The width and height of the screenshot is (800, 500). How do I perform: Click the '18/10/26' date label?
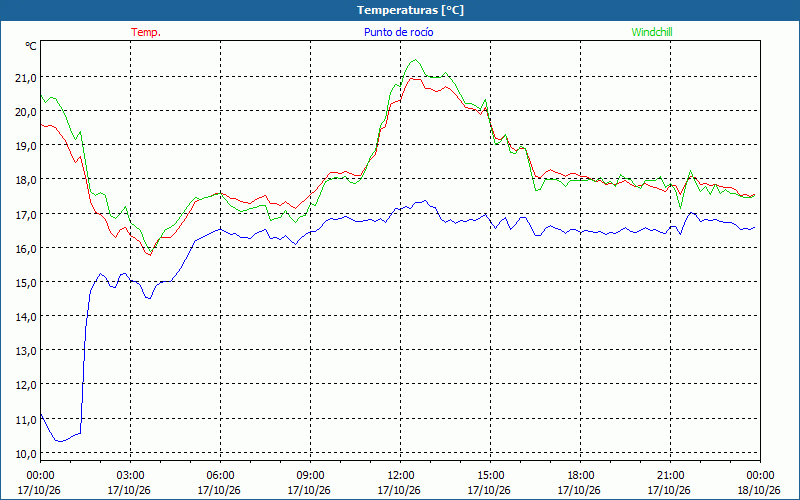pos(759,490)
